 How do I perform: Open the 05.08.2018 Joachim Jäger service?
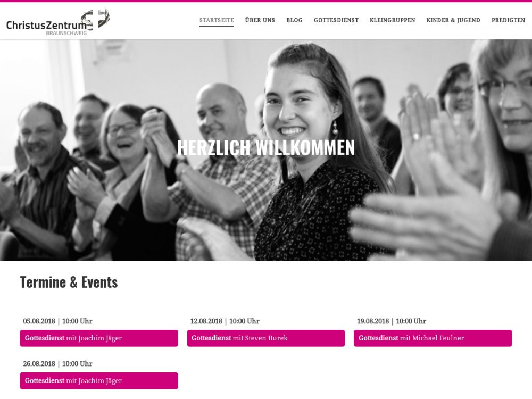(x=99, y=338)
